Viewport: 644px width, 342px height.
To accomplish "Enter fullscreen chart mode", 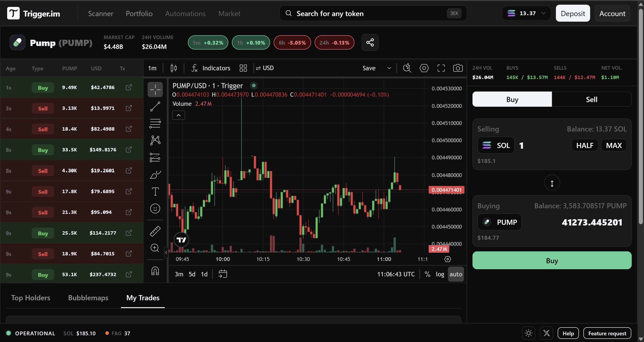I will point(441,68).
